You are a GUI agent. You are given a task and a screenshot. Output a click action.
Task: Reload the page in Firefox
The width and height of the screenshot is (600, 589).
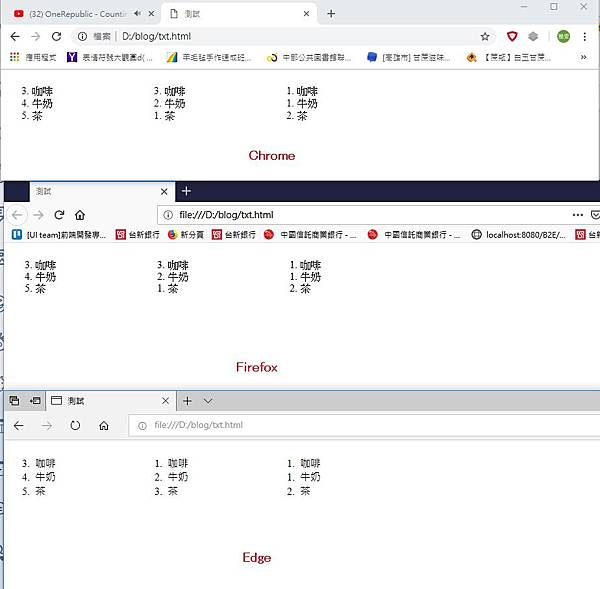point(59,215)
